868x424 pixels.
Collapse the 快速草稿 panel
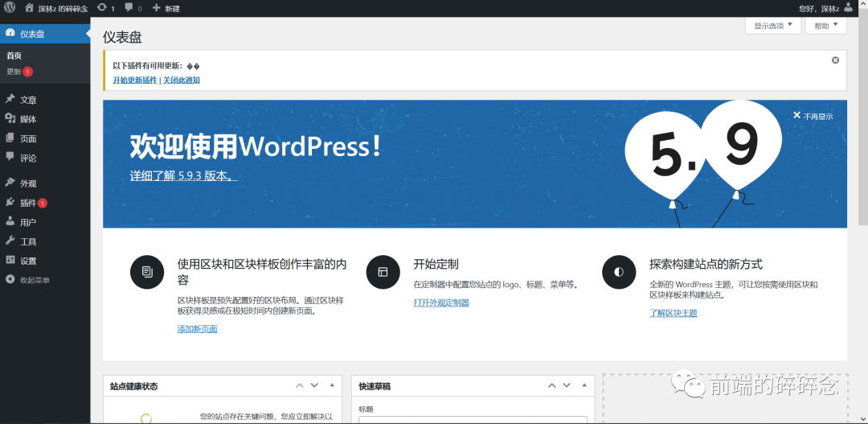pyautogui.click(x=584, y=385)
